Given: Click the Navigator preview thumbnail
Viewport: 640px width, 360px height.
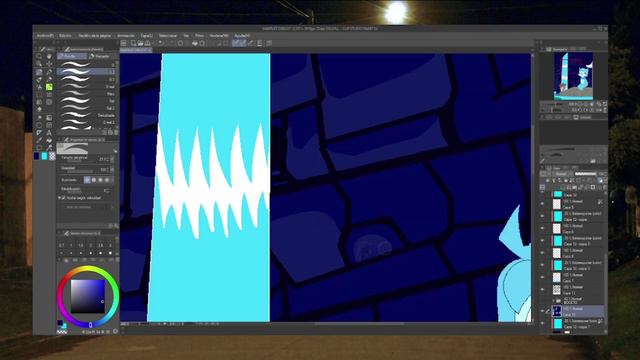Looking at the screenshot, I should (x=573, y=76).
